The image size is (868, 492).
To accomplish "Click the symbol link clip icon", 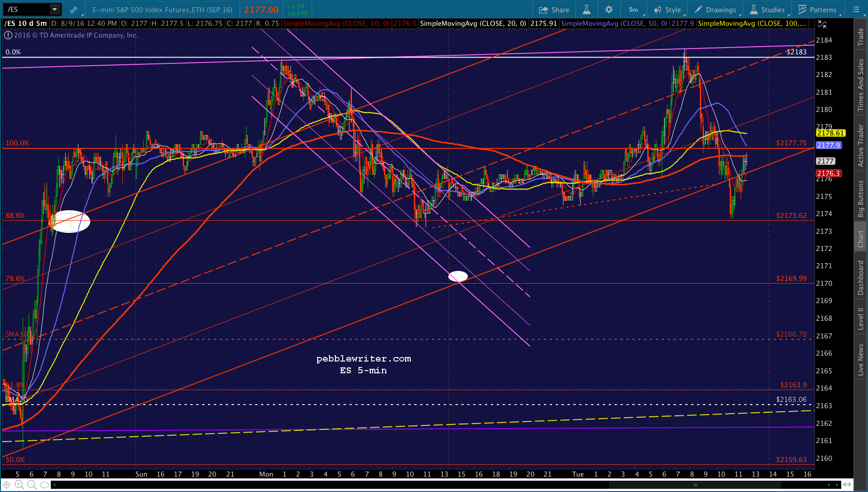I will click(73, 10).
